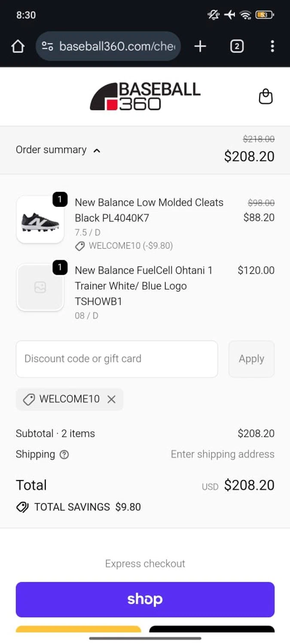Open a new browser tab

tap(200, 46)
